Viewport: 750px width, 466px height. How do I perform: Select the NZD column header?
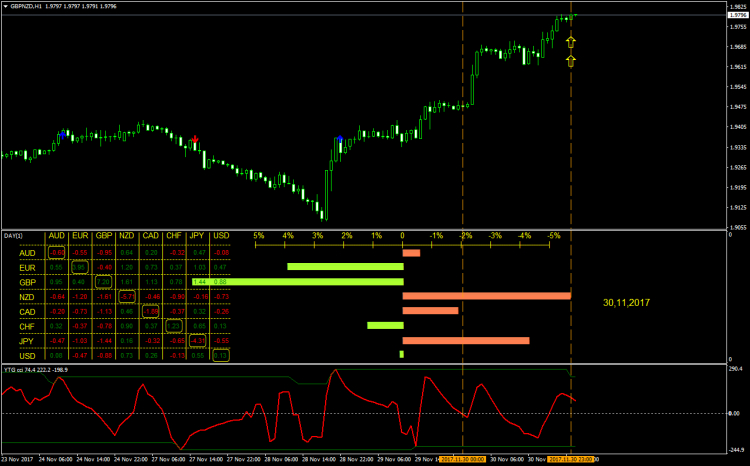[x=127, y=236]
